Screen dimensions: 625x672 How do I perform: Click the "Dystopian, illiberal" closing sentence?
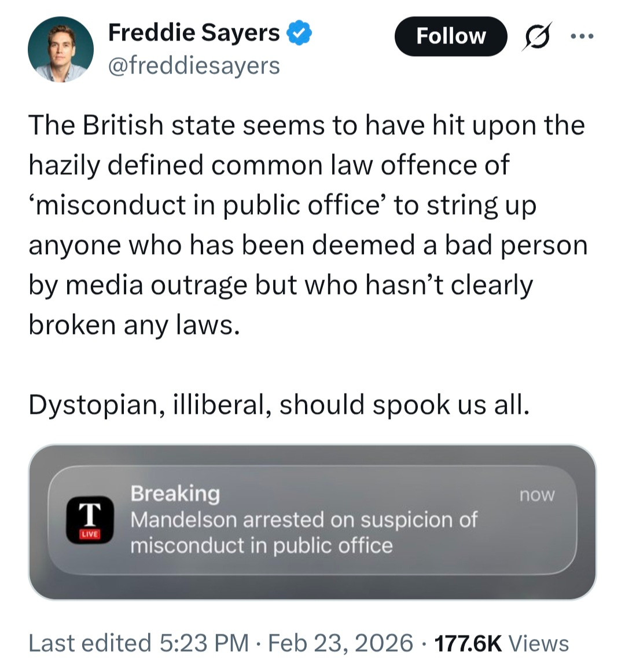coord(279,405)
